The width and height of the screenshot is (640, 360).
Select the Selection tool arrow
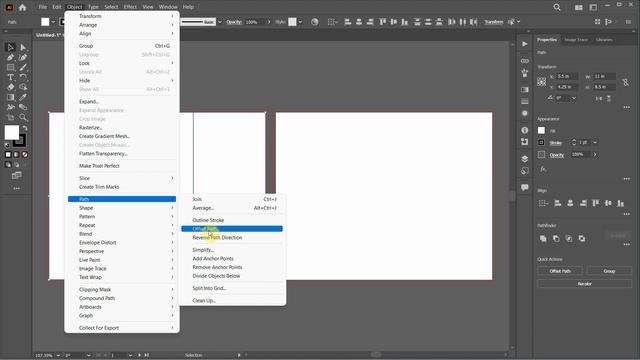click(10, 47)
